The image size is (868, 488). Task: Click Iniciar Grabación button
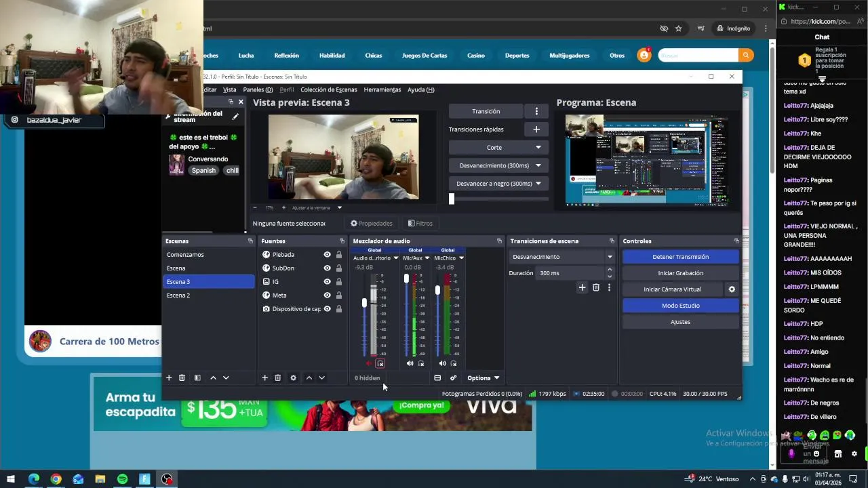click(x=680, y=273)
